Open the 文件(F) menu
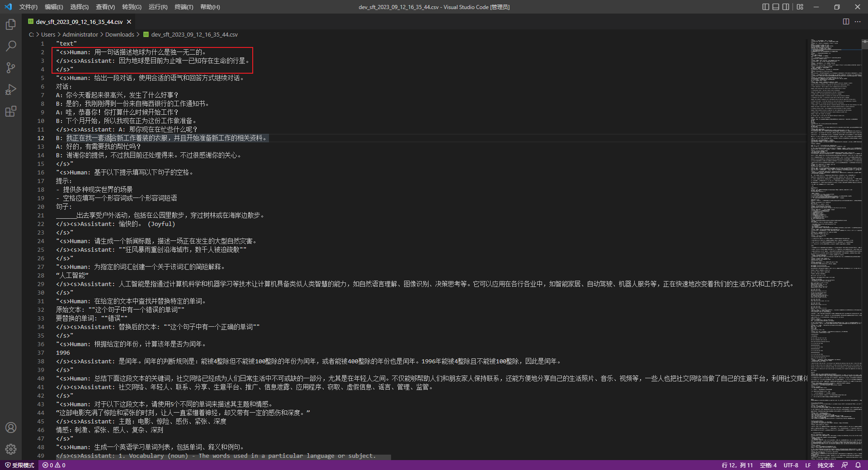The image size is (868, 470). [x=28, y=7]
